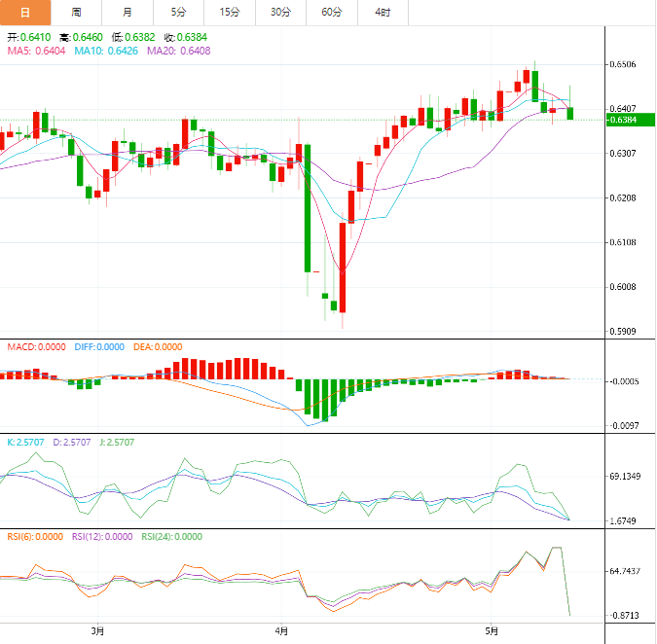Click the 5月 date marker on time axis
The image size is (657, 644).
tap(492, 631)
